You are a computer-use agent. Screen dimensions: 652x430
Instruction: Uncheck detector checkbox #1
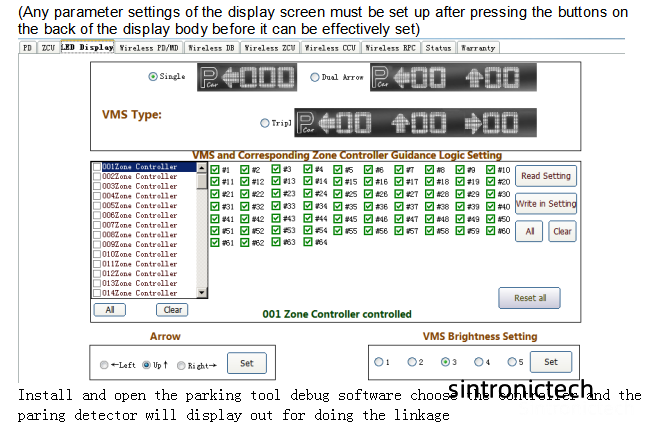(215, 170)
